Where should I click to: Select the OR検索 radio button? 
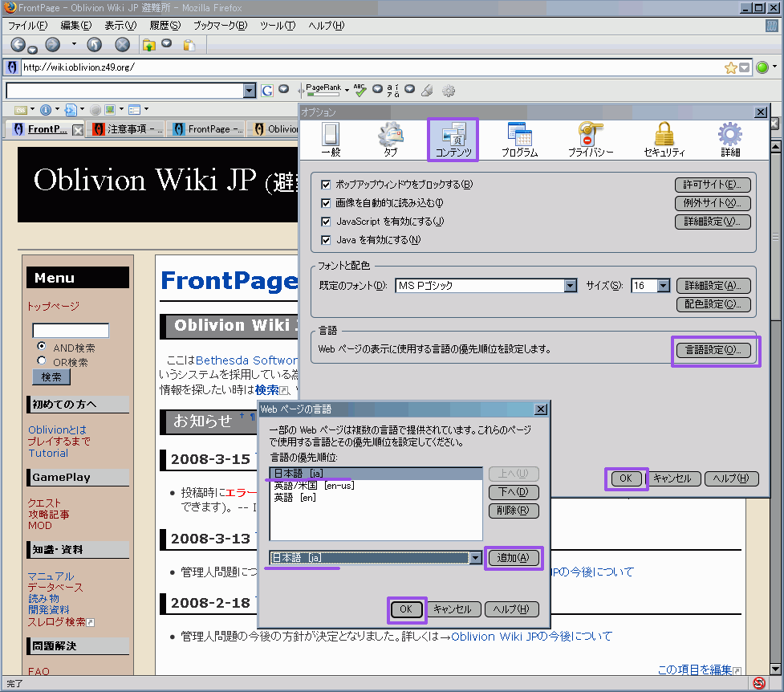tap(42, 361)
